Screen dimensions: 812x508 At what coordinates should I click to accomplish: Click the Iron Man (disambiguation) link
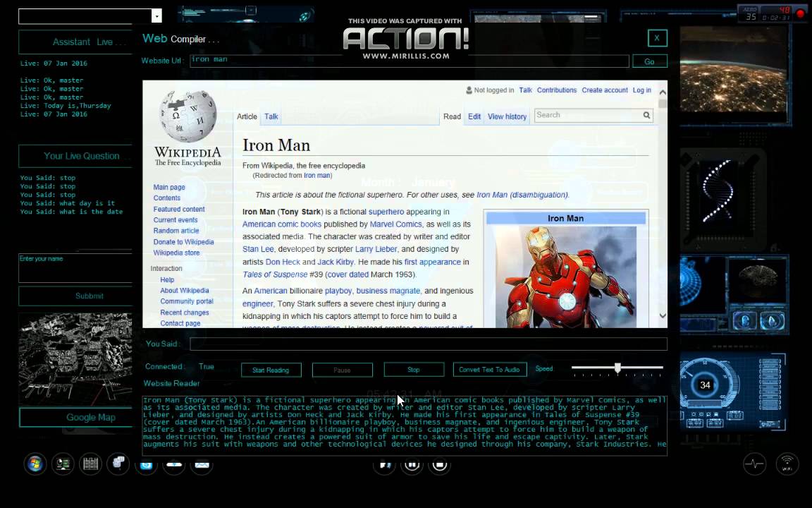point(522,195)
